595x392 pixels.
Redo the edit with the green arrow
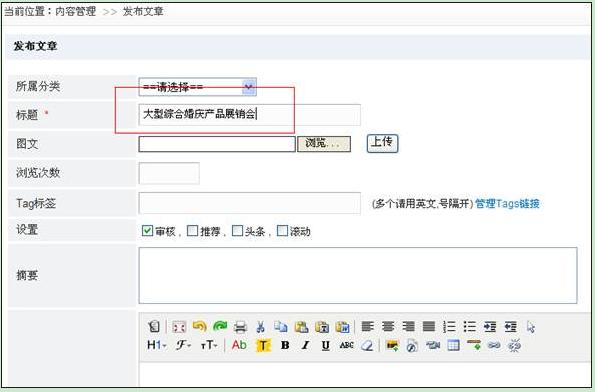coord(220,326)
